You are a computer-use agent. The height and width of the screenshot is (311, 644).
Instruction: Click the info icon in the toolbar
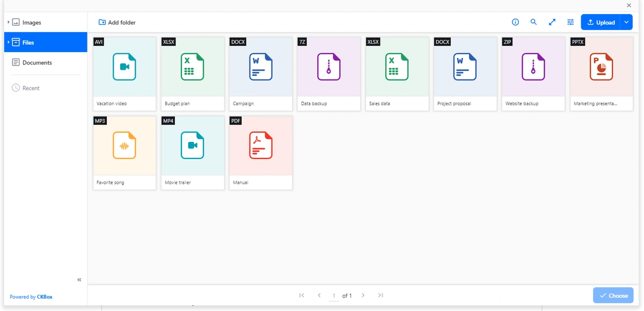515,22
